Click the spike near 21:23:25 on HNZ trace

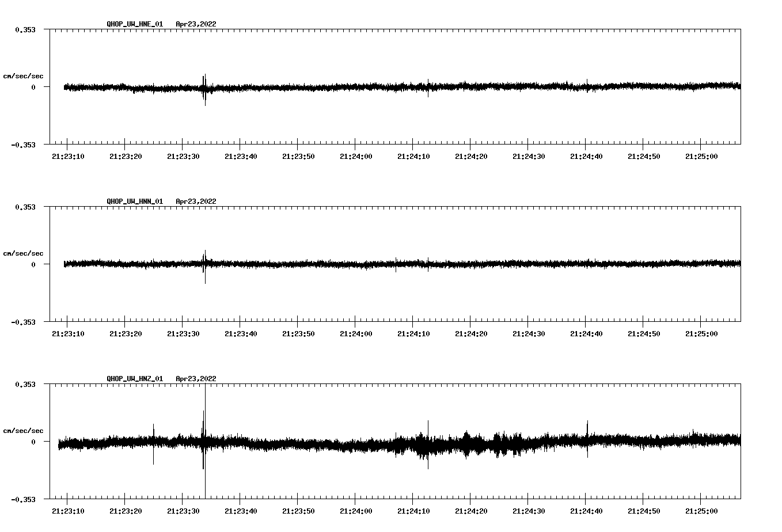click(154, 444)
